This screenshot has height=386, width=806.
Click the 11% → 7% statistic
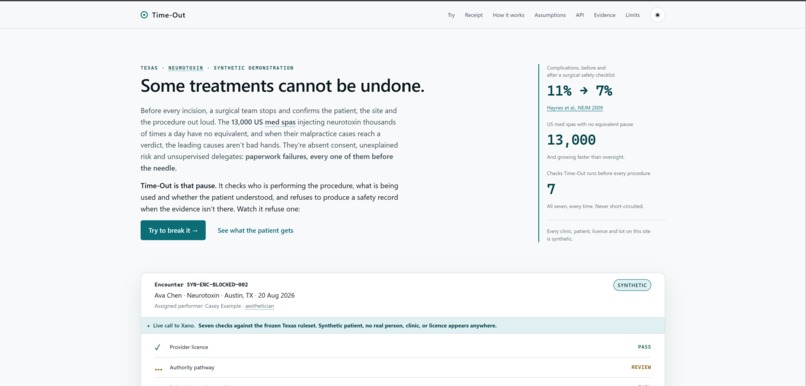click(579, 91)
